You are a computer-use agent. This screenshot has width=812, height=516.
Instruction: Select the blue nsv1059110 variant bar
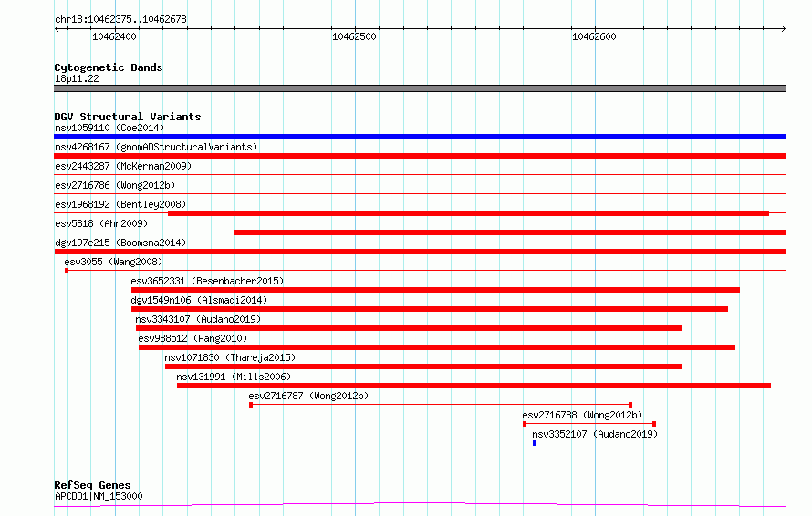(420, 137)
